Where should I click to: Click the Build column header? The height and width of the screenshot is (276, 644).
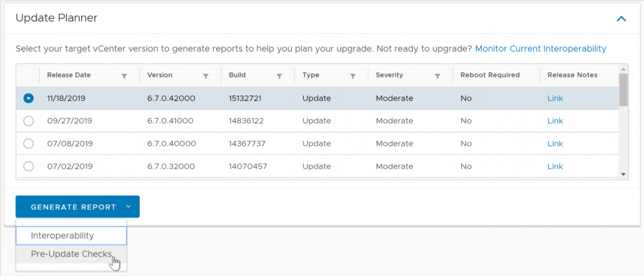pos(237,75)
